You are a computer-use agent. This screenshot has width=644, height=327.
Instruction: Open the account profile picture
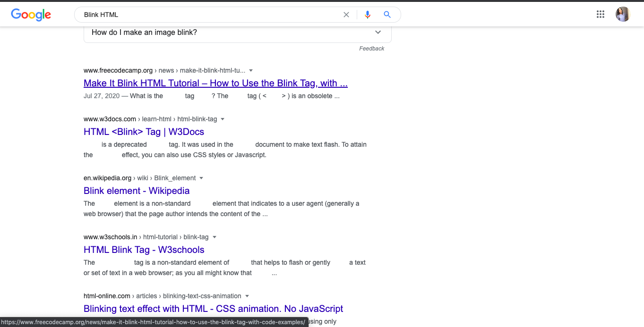pyautogui.click(x=622, y=14)
